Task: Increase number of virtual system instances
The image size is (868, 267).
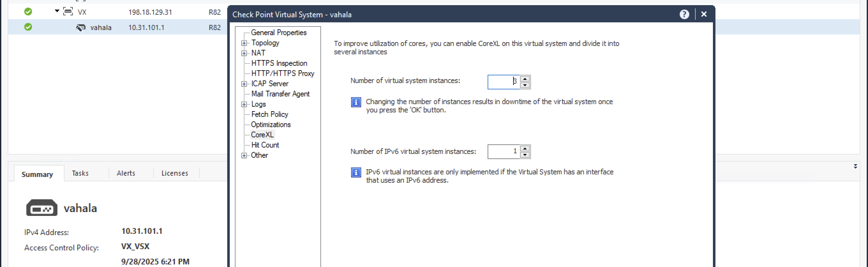Action: tap(525, 79)
